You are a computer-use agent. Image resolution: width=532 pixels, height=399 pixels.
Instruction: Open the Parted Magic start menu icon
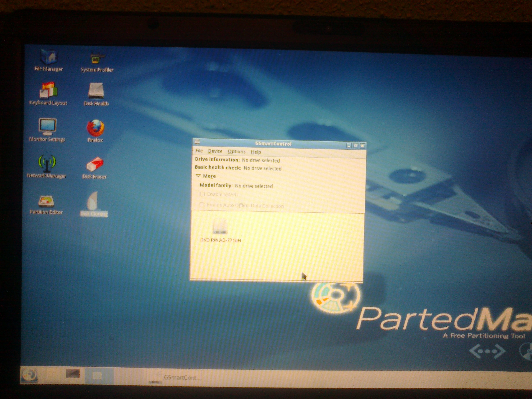pyautogui.click(x=29, y=375)
